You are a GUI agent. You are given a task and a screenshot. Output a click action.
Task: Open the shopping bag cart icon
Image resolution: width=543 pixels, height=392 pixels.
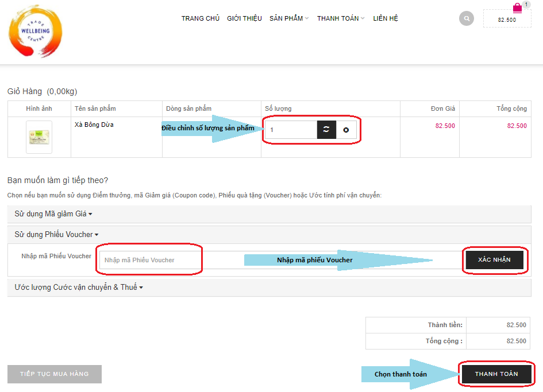517,8
